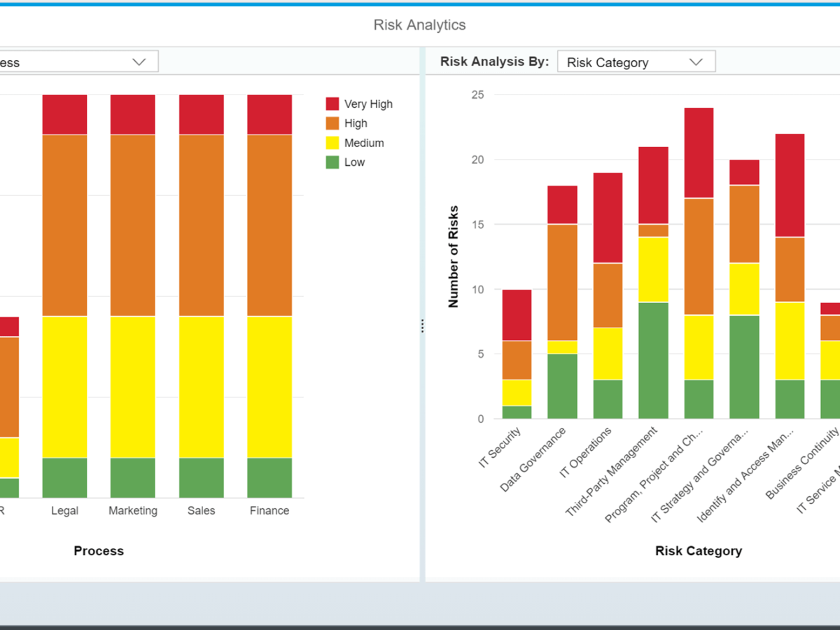Click the Risk Analytics page title
The image size is (840, 630).
pyautogui.click(x=419, y=25)
